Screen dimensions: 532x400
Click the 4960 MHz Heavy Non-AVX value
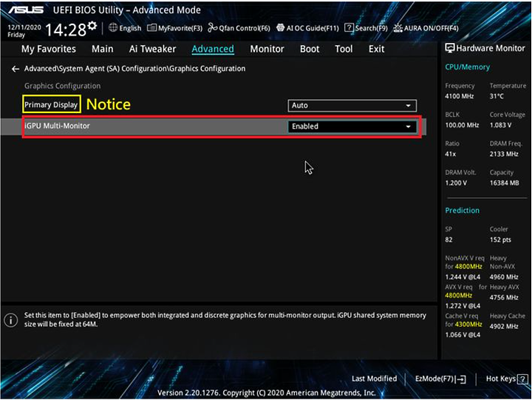(x=504, y=277)
